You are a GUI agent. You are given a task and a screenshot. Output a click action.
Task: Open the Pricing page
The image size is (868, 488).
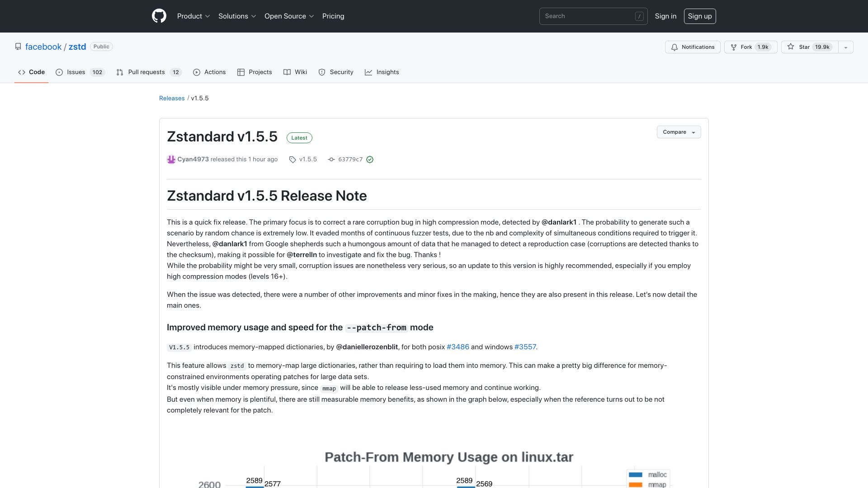333,16
